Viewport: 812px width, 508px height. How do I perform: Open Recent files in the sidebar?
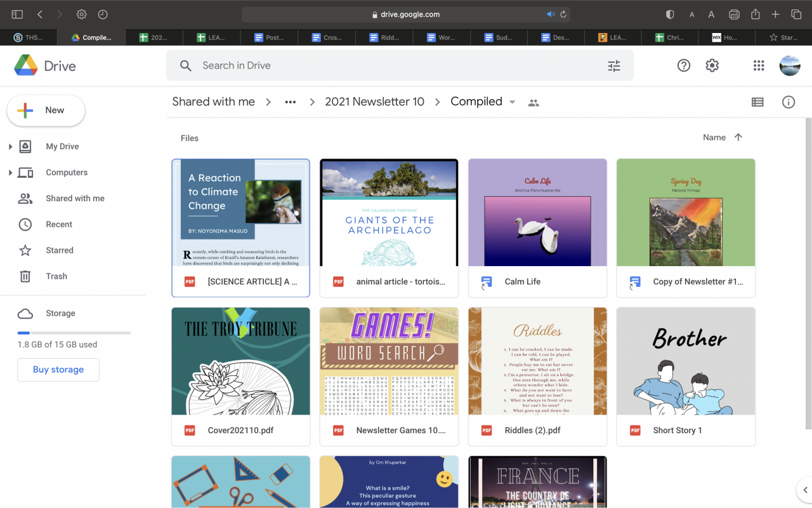click(x=59, y=225)
